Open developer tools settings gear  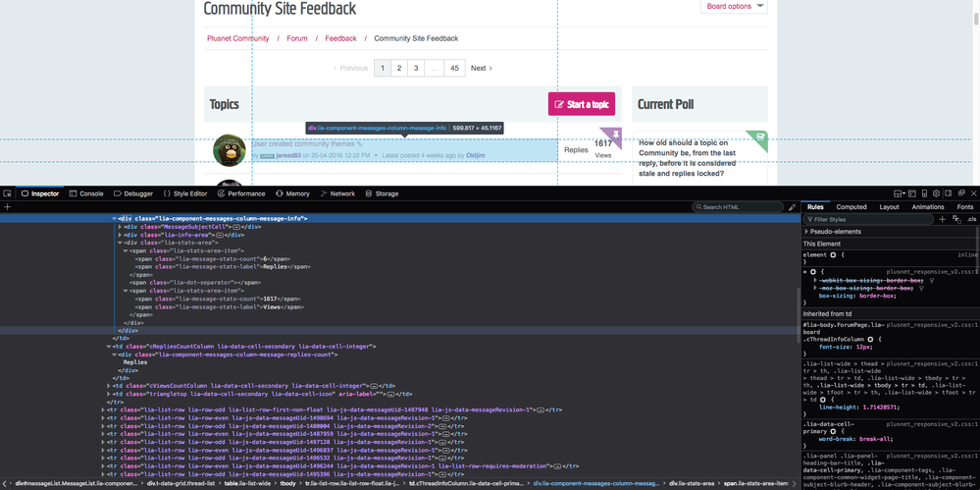point(936,193)
